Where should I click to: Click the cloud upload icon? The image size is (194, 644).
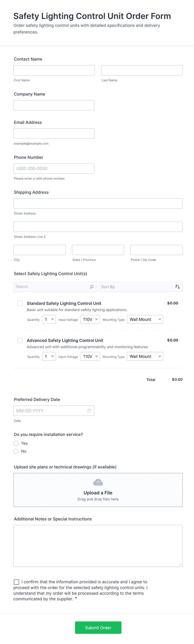coord(98,482)
